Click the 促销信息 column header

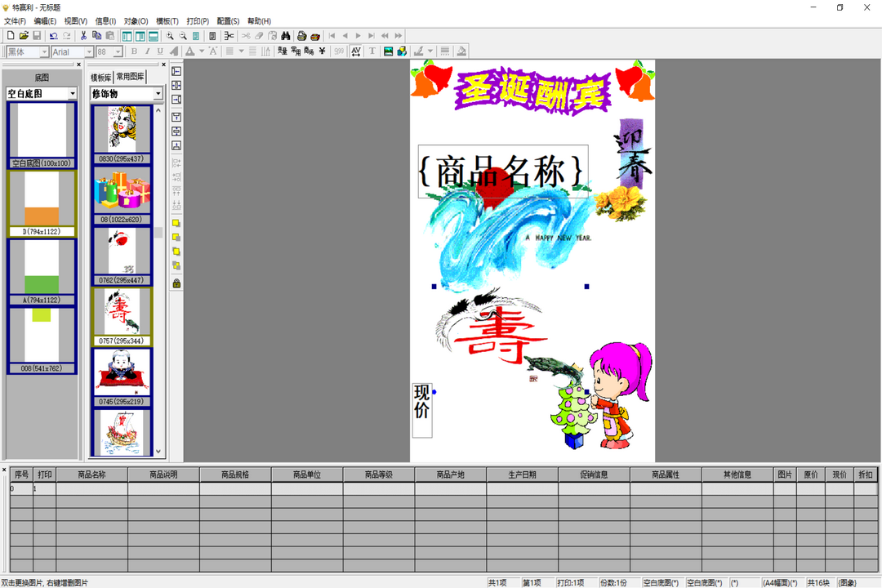pyautogui.click(x=594, y=474)
